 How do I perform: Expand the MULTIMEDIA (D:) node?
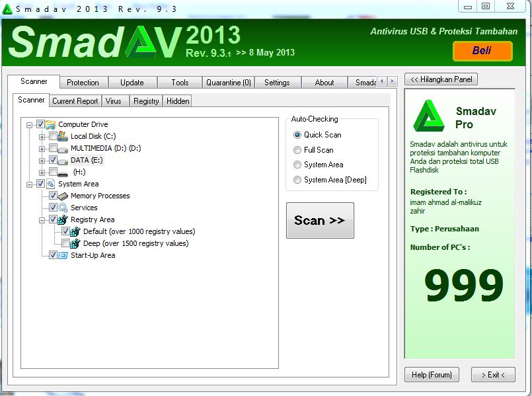pos(42,149)
